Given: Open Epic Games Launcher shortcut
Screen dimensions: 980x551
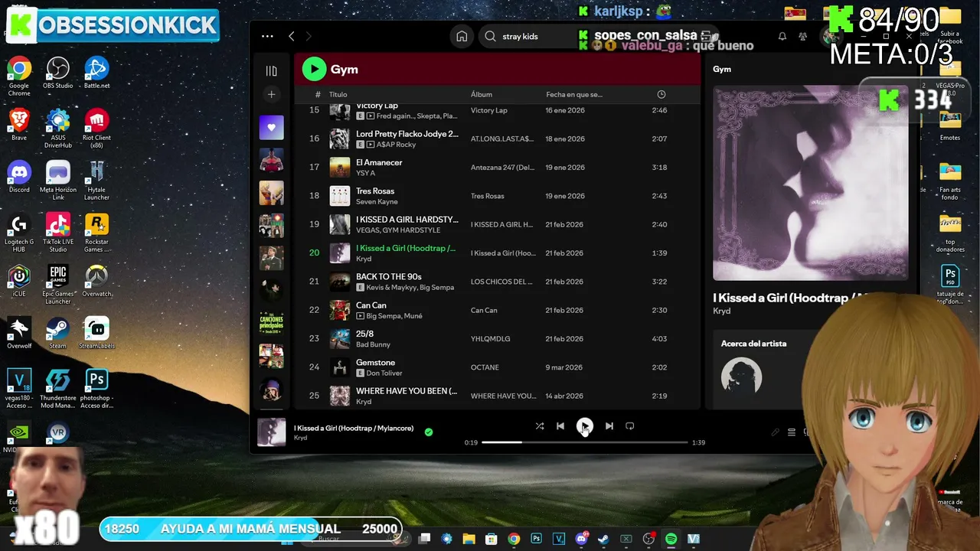Looking at the screenshot, I should coord(58,284).
